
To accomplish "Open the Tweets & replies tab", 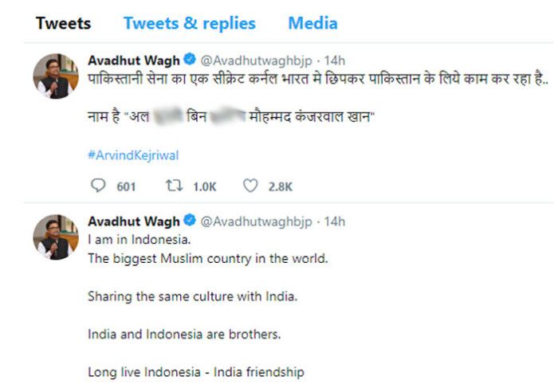I will pos(189,23).
